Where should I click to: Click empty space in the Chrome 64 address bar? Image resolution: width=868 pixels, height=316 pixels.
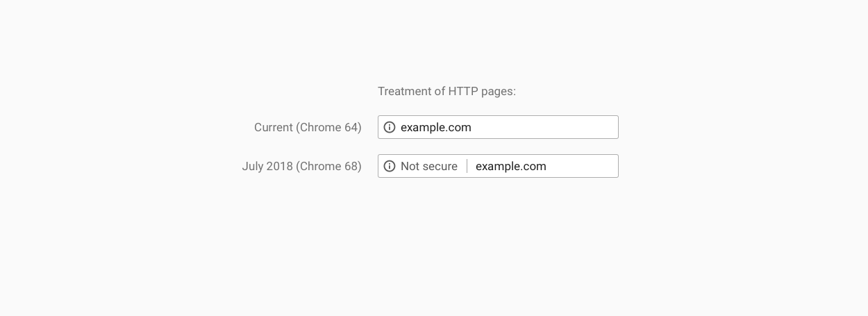549,127
